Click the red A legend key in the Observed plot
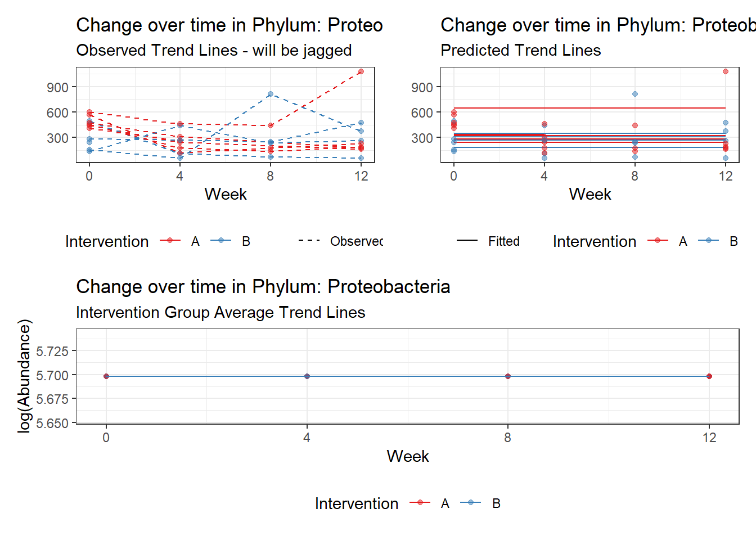The height and width of the screenshot is (540, 756). [170, 241]
